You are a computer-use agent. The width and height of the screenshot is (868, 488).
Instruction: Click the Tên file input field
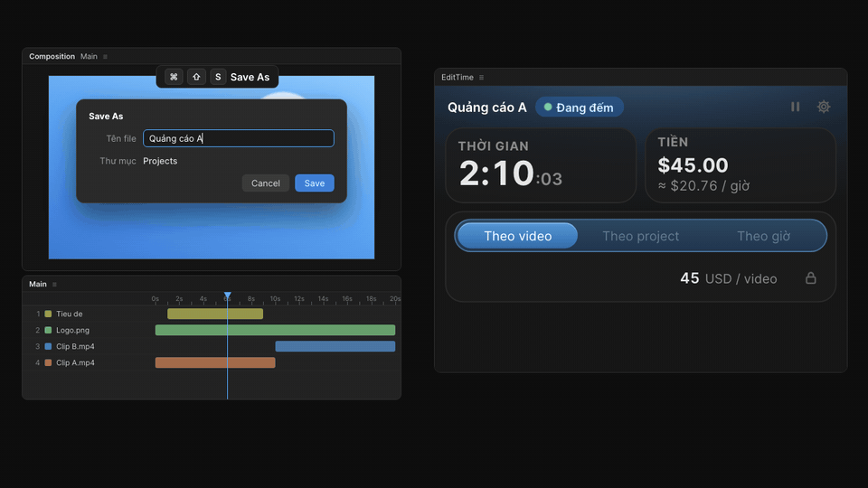click(239, 138)
